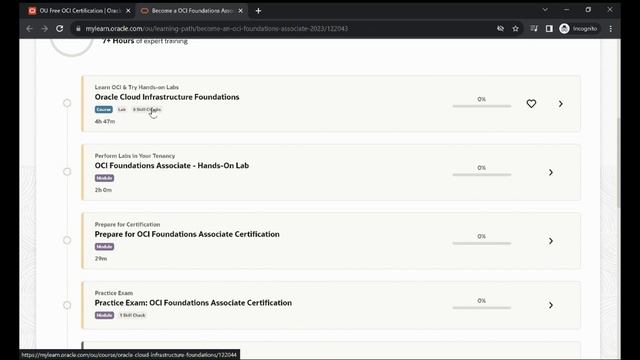
Task: Select the step circle beside Prepare for Certification
Action: coord(67,240)
